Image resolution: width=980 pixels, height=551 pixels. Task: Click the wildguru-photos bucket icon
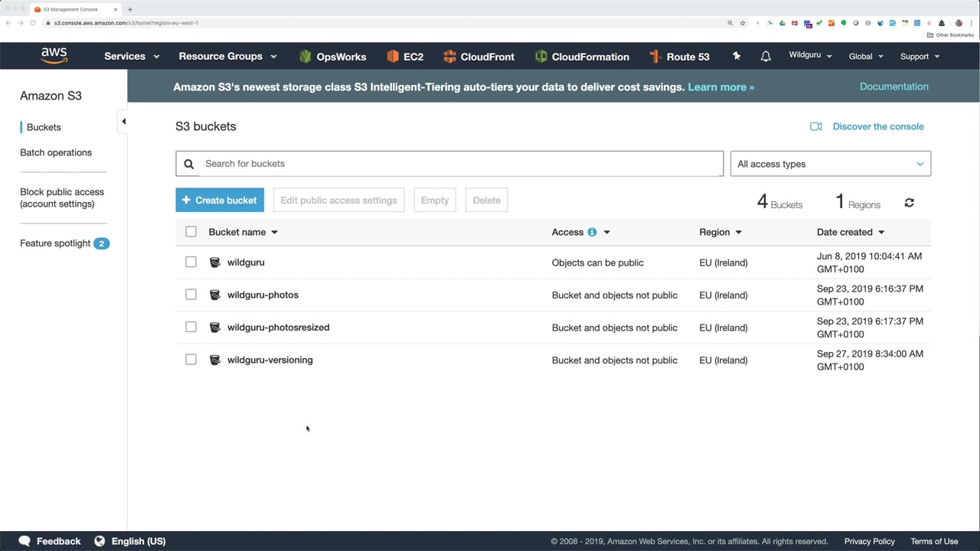[215, 295]
